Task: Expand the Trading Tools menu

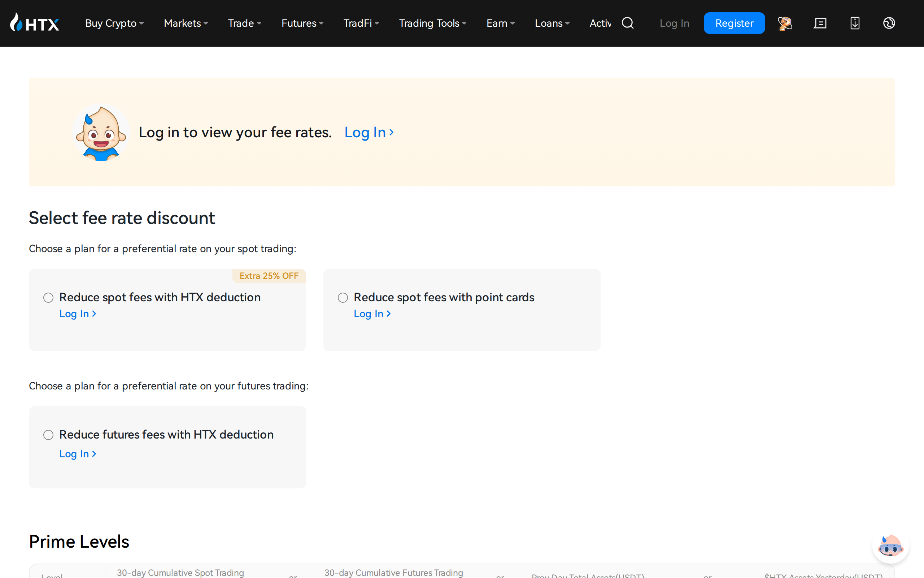Action: coord(433,23)
